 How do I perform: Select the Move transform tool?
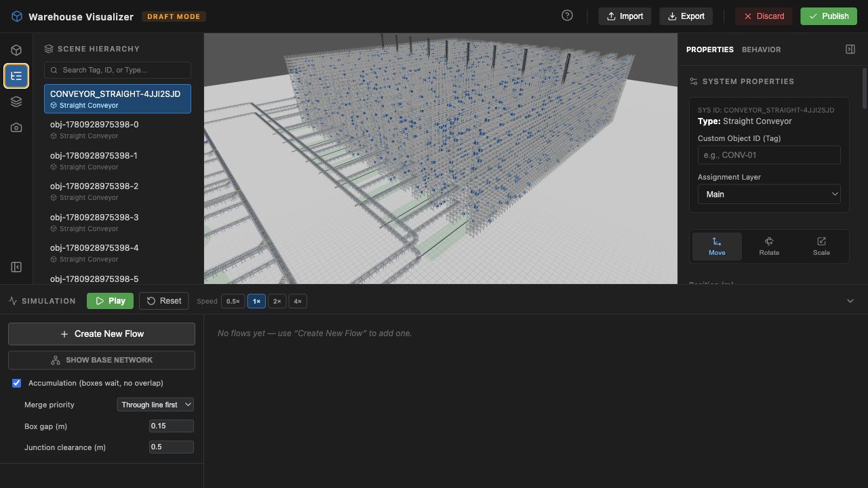tap(717, 247)
